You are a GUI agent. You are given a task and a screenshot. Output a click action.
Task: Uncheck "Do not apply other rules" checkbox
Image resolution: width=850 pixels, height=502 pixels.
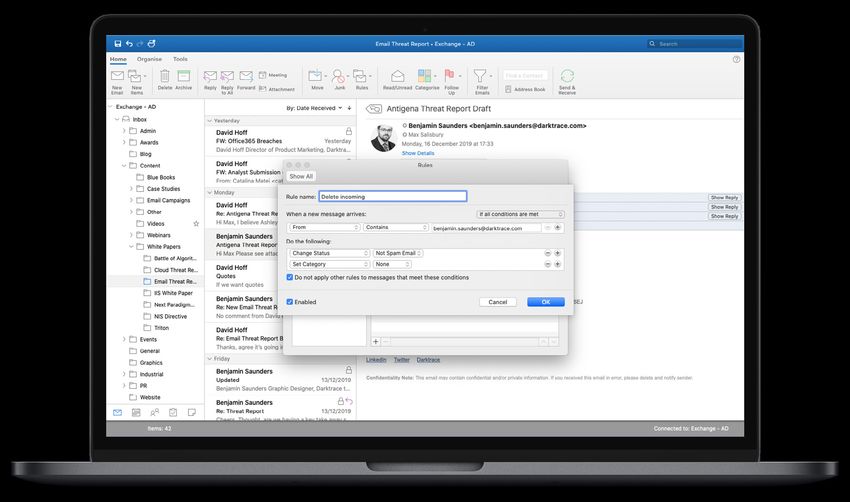[289, 277]
